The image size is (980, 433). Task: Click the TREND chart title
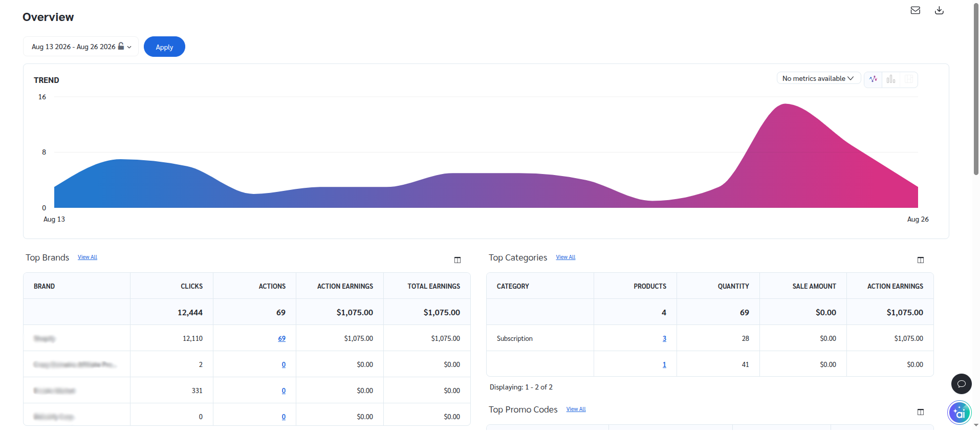(x=46, y=80)
